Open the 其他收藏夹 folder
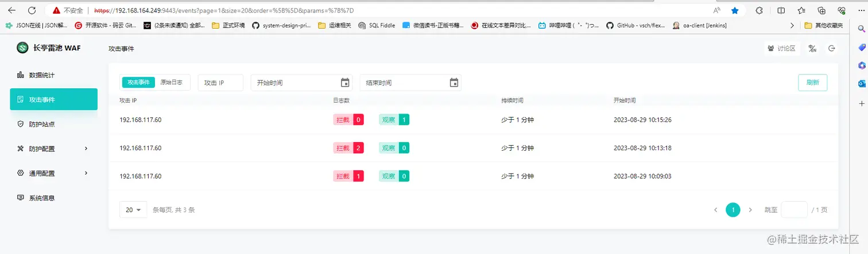The height and width of the screenshot is (254, 868). coord(824,26)
